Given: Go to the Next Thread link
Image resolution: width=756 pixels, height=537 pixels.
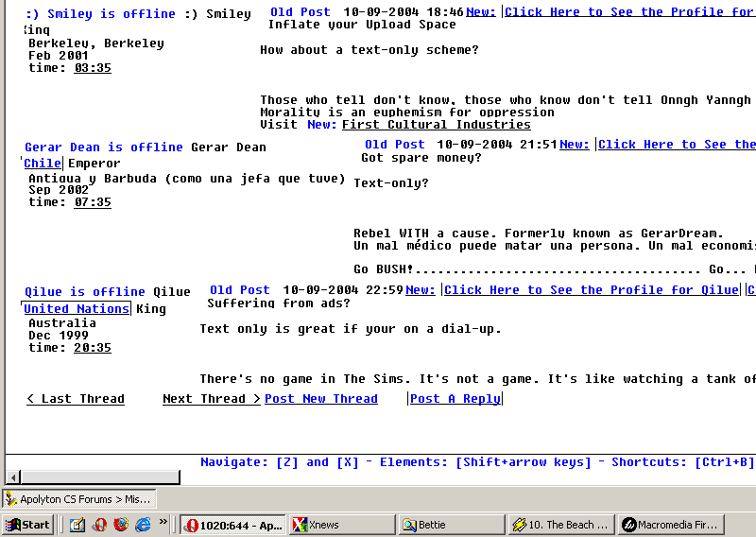Looking at the screenshot, I should click(211, 399).
